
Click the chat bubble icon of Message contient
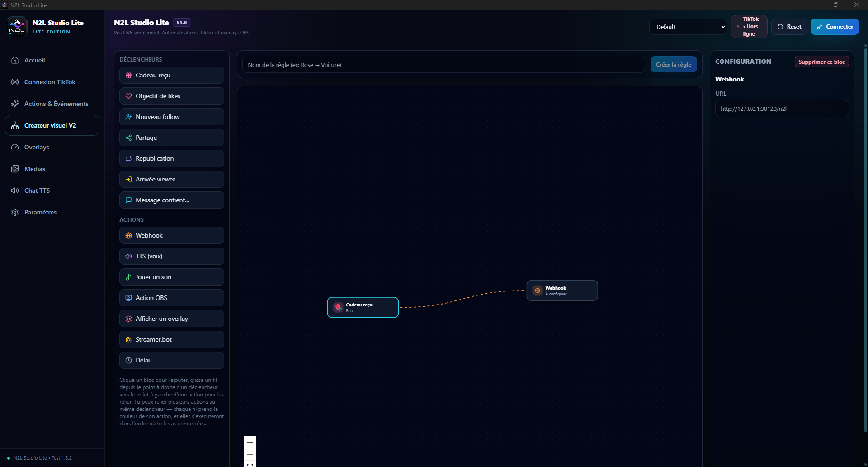[128, 200]
